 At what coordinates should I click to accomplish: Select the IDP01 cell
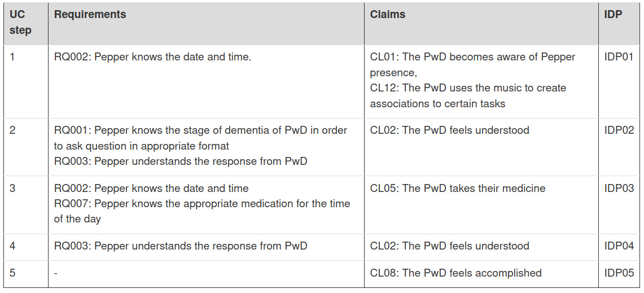pyautogui.click(x=619, y=57)
